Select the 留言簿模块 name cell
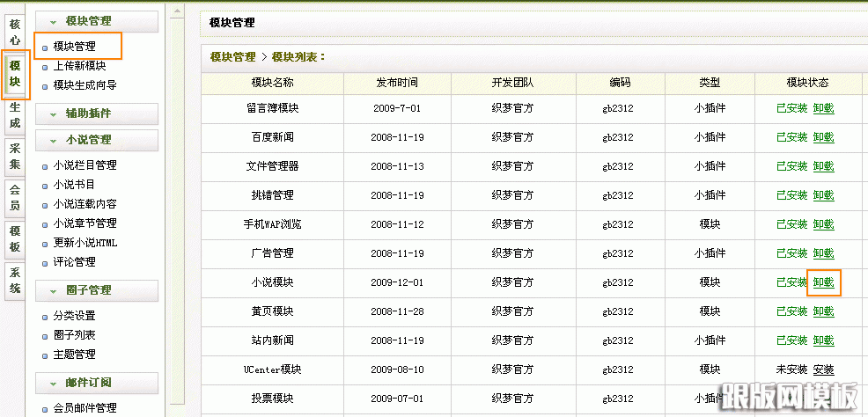 pyautogui.click(x=272, y=108)
